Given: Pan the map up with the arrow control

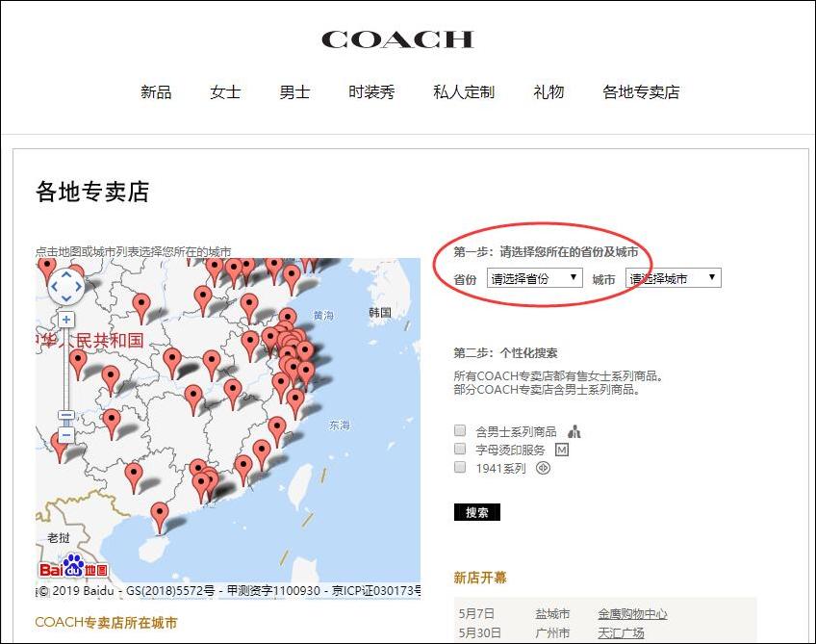Looking at the screenshot, I should click(x=66, y=273).
